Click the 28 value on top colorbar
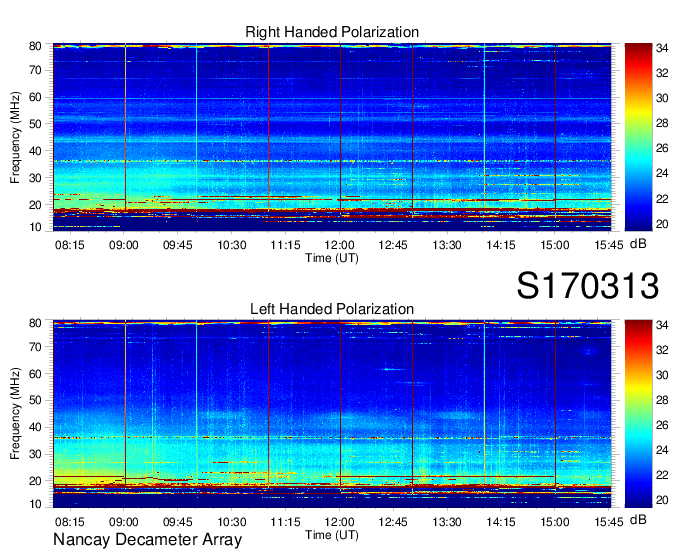The image size is (680, 552). pos(662,123)
